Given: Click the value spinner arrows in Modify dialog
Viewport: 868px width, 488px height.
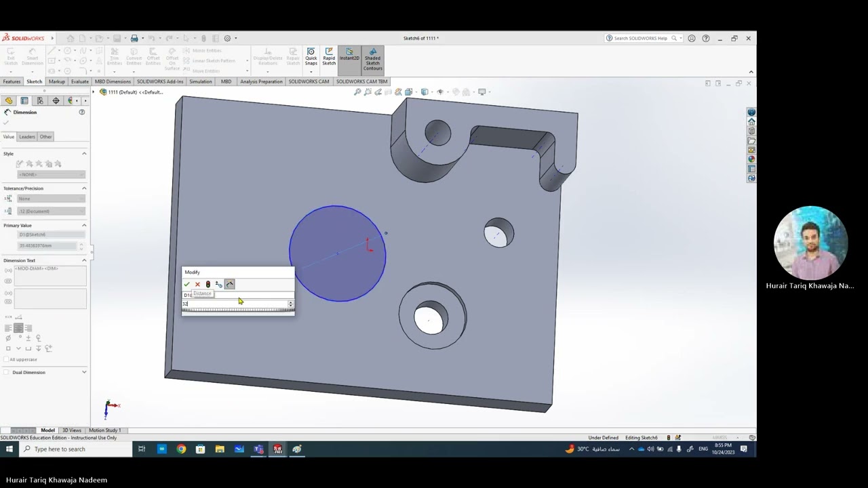Looking at the screenshot, I should click(290, 304).
